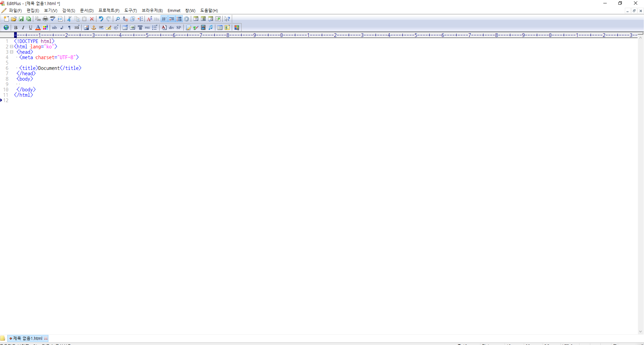644x345 pixels.
Task: Open the Heading (H) dropdown
Action: [77, 28]
